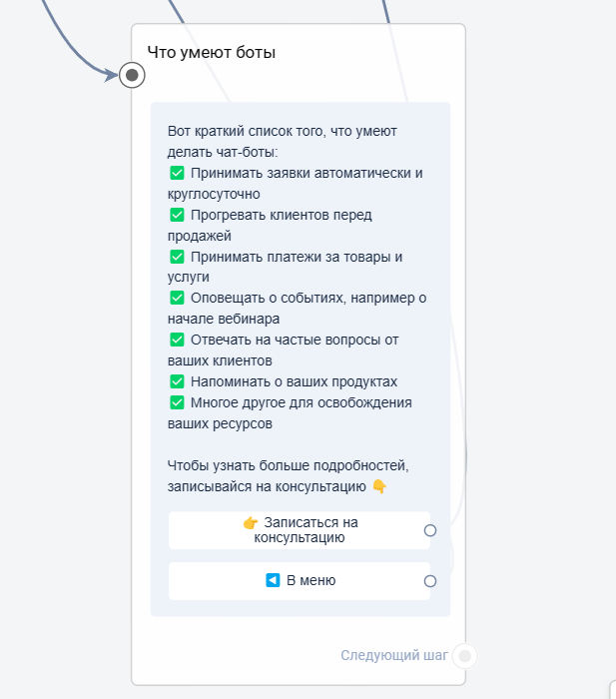
Task: Click the checkmark beside "Прогревать клиентов"
Action: coord(177,215)
